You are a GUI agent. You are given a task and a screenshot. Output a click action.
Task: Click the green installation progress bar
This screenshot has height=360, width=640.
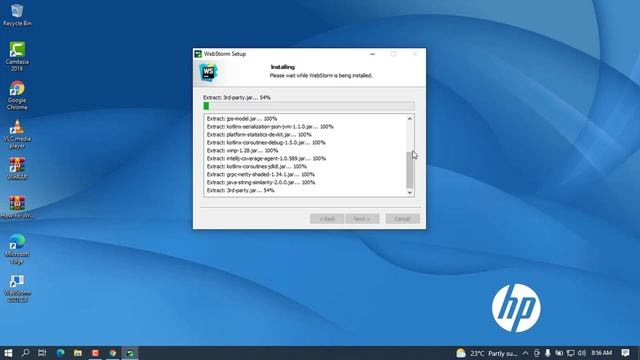[309, 106]
